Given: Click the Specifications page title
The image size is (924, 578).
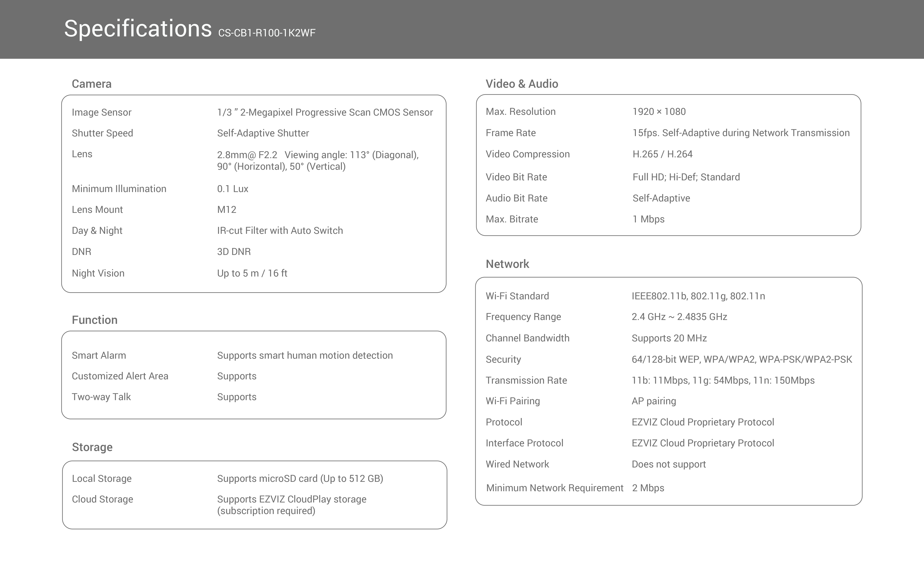Looking at the screenshot, I should [x=138, y=29].
